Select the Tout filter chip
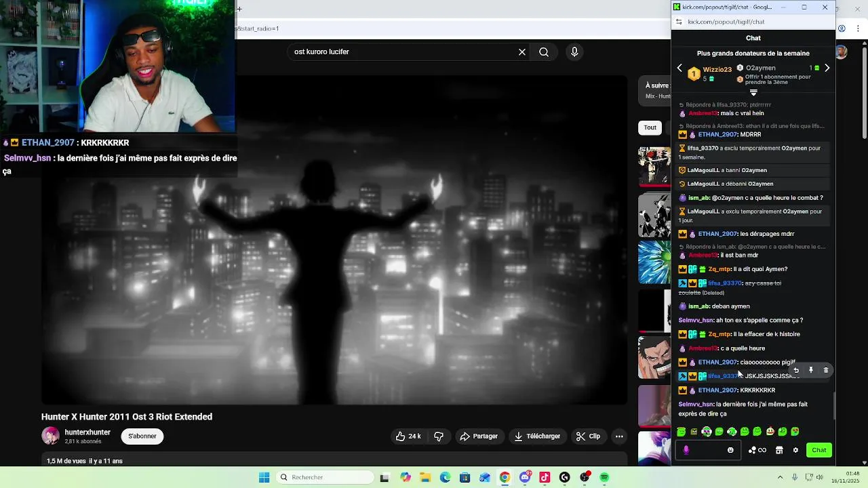868x488 pixels. click(650, 127)
